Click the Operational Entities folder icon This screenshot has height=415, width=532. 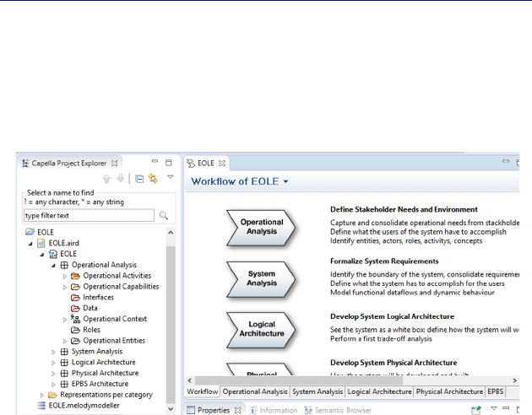75,341
